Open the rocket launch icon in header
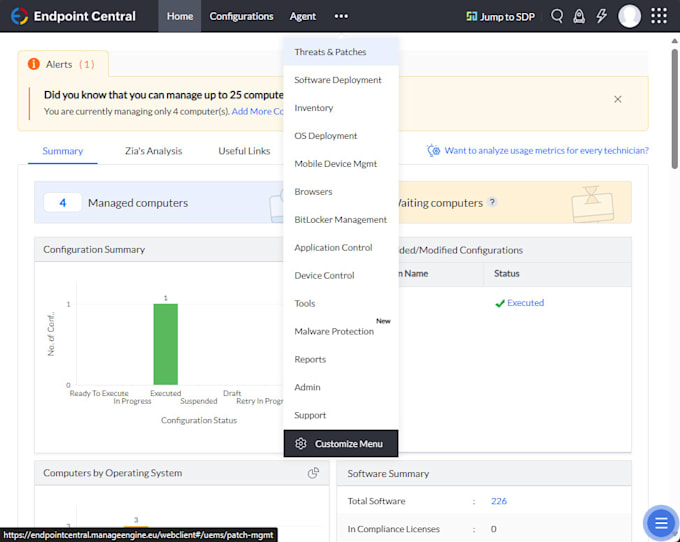The image size is (680, 542). 579,16
